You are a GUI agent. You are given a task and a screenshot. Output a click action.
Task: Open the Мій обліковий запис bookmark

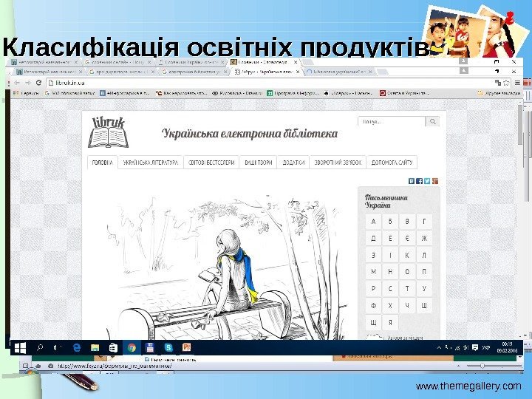70,93
